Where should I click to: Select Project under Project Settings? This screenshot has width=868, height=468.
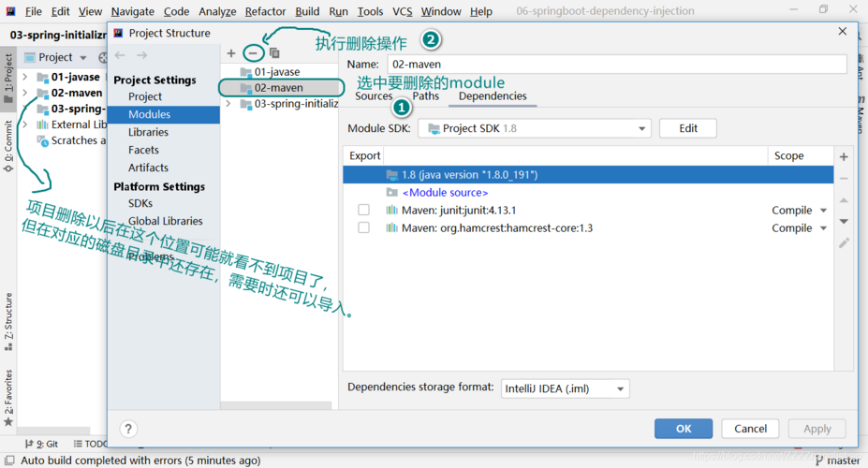point(145,96)
